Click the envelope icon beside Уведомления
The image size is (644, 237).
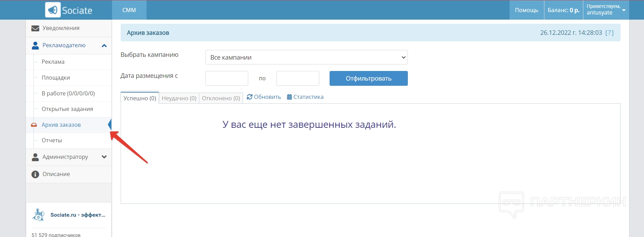tap(35, 28)
